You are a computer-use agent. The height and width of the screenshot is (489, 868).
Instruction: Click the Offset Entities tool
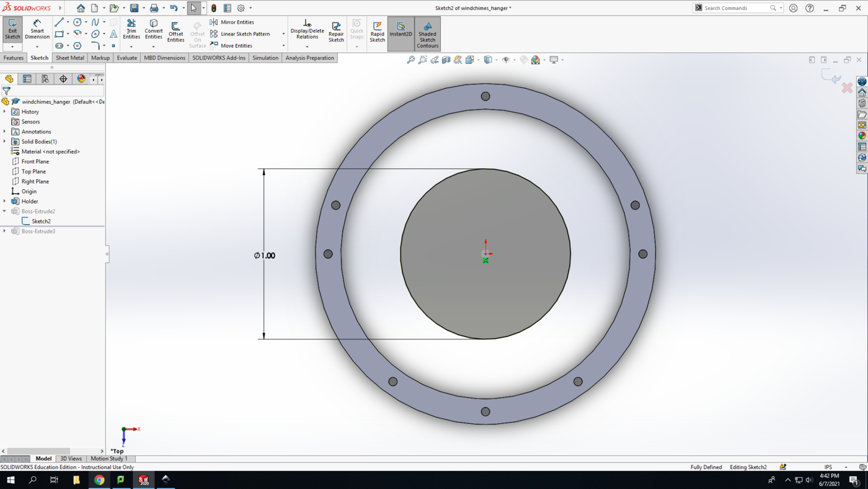175,32
